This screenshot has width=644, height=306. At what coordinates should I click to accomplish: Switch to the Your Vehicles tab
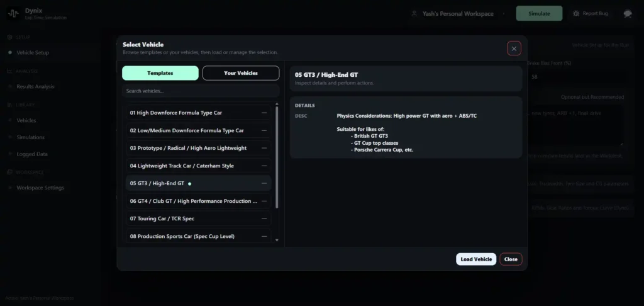click(241, 73)
